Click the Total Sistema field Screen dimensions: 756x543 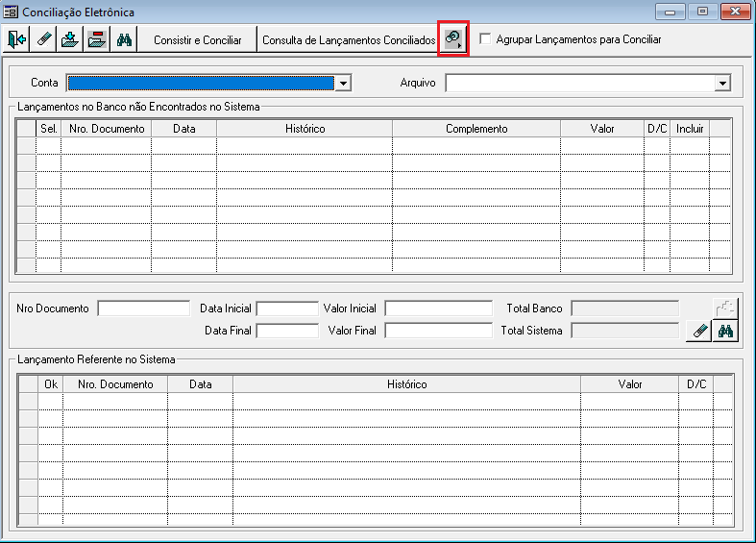624,331
